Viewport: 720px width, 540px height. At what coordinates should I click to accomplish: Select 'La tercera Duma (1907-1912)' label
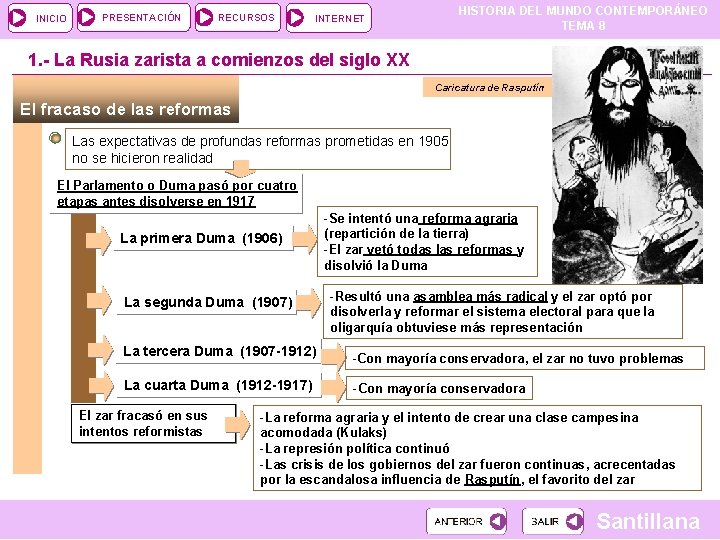219,352
